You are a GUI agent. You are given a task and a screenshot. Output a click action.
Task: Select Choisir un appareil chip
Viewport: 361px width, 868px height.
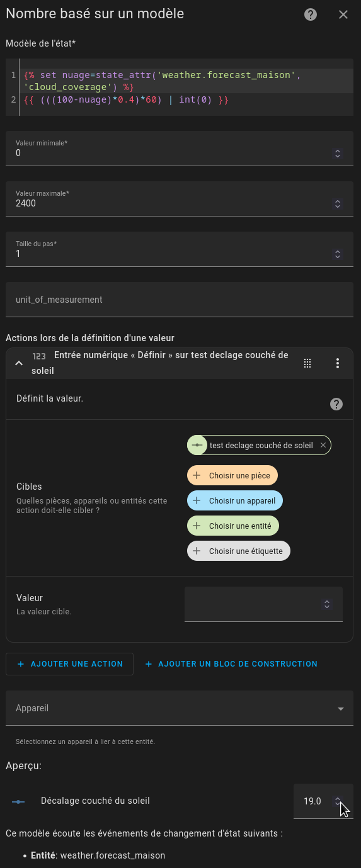(x=235, y=500)
